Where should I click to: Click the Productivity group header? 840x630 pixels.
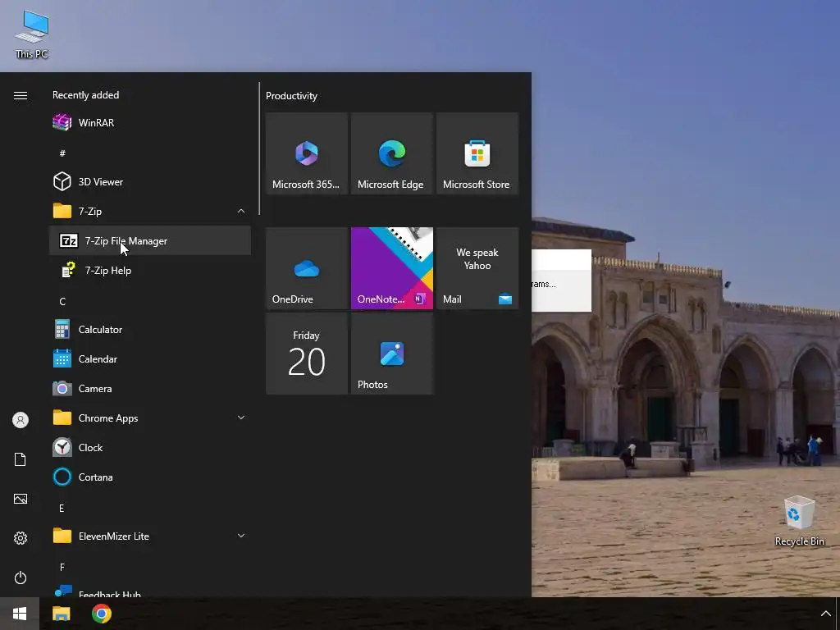[291, 96]
